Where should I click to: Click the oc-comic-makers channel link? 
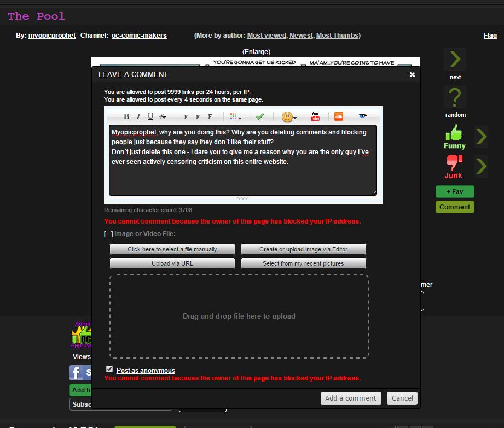(x=139, y=36)
